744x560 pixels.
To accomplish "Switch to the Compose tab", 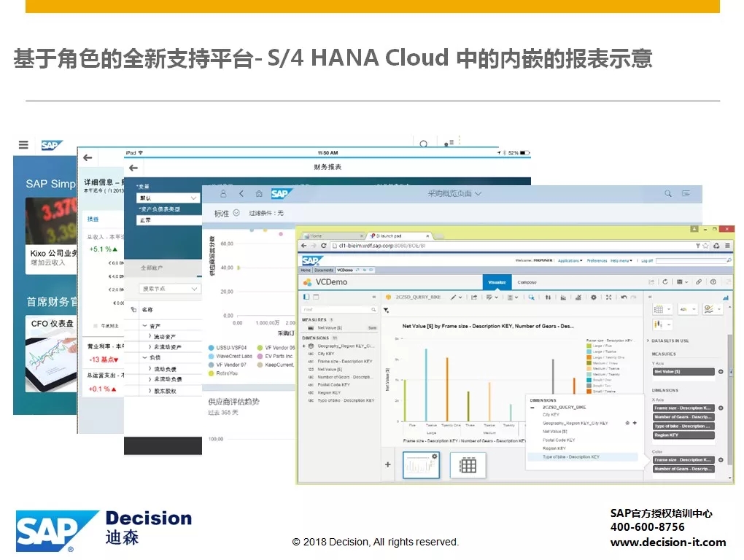I will (x=527, y=282).
